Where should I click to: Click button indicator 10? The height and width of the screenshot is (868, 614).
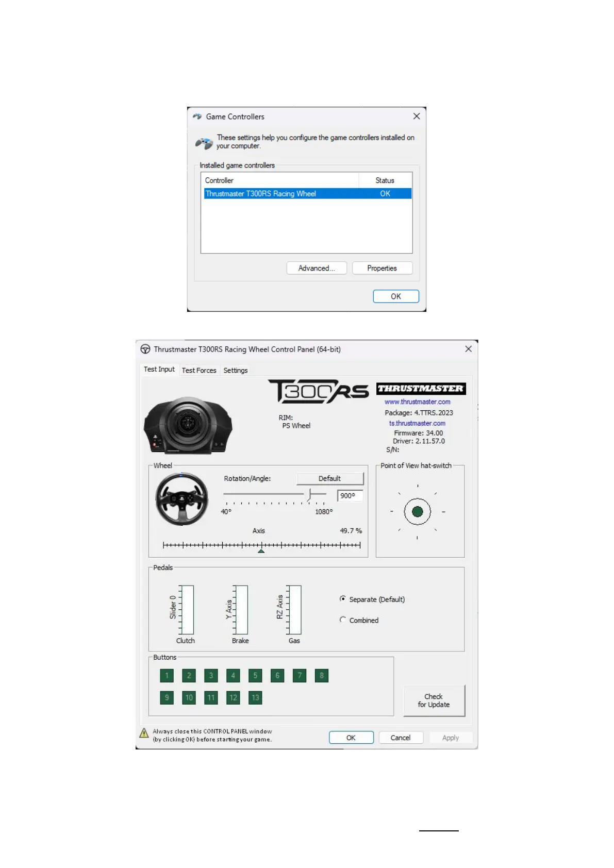pos(189,697)
